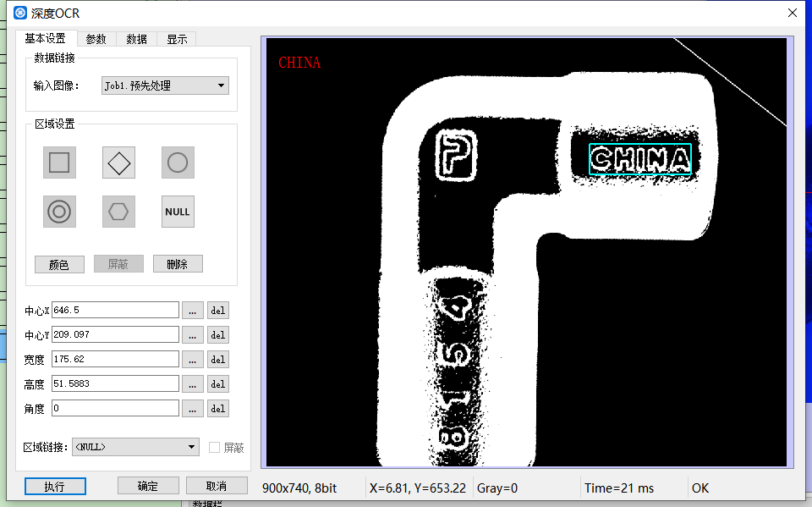Click the cyan CHINA region box in image
The height and width of the screenshot is (507, 812).
640,158
